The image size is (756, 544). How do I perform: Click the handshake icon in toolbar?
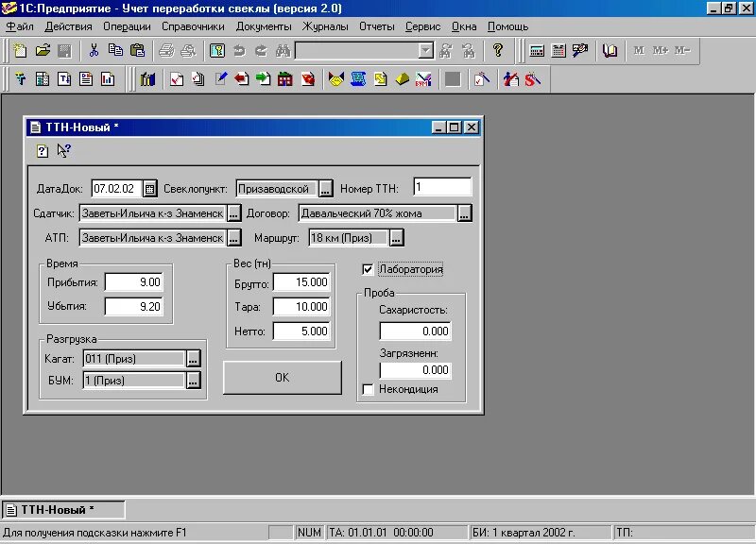336,79
